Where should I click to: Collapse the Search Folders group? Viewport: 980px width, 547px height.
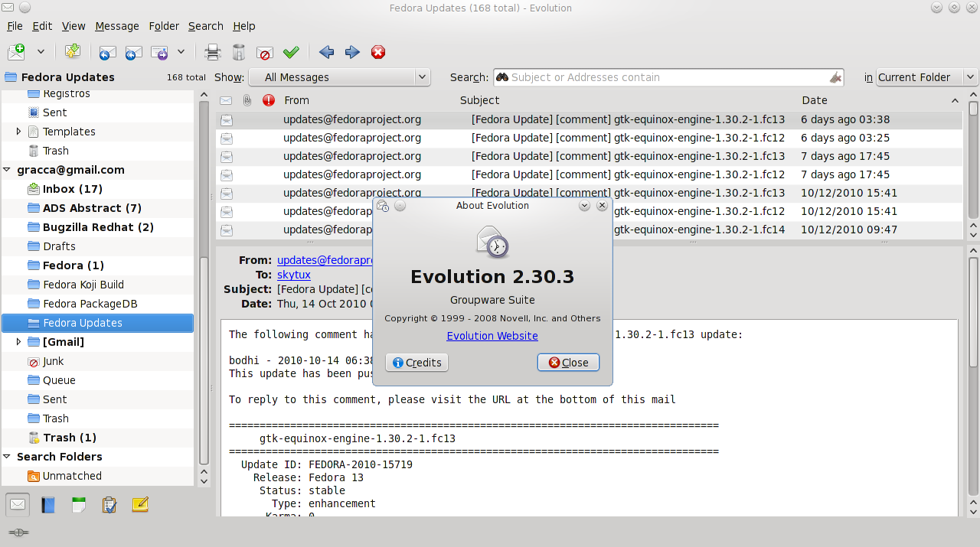pos(8,457)
